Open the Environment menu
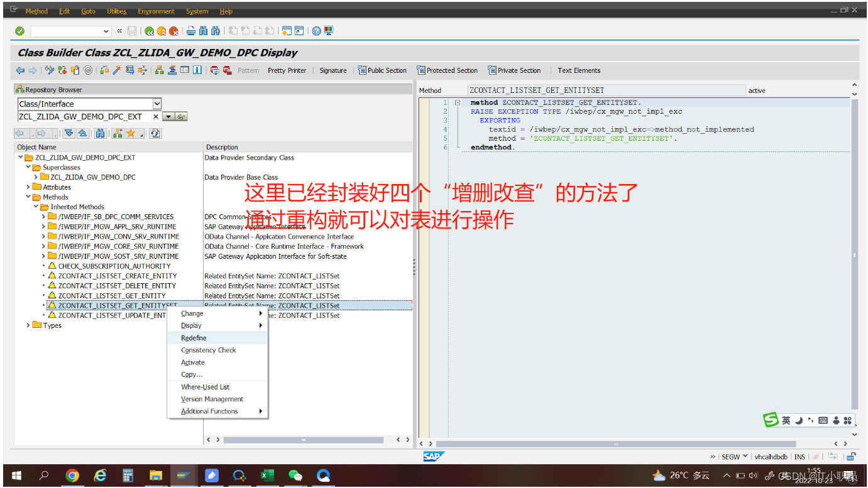The width and height of the screenshot is (868, 488). 156,11
